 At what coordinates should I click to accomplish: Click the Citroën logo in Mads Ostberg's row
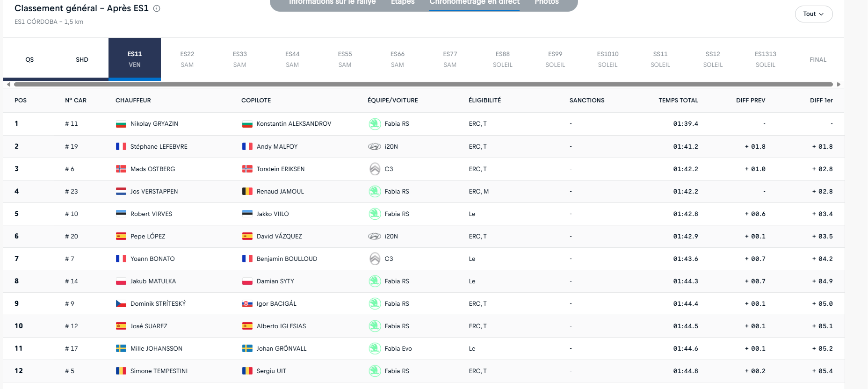coord(375,169)
